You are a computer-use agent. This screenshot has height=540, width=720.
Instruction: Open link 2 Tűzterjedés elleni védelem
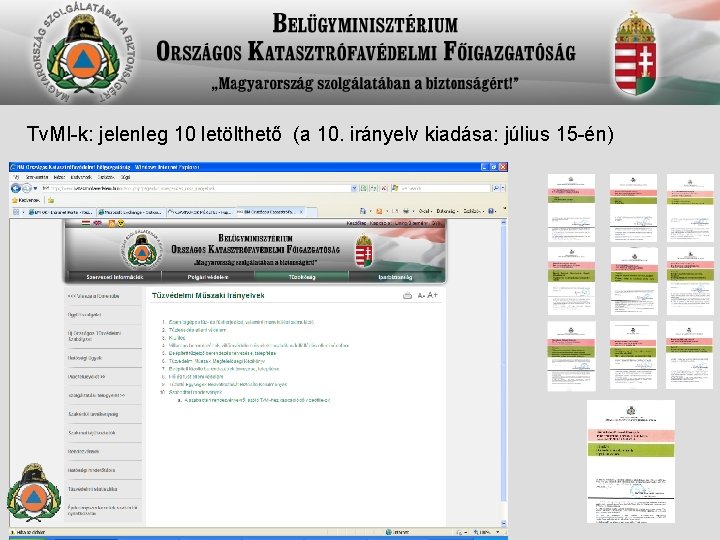tap(197, 330)
